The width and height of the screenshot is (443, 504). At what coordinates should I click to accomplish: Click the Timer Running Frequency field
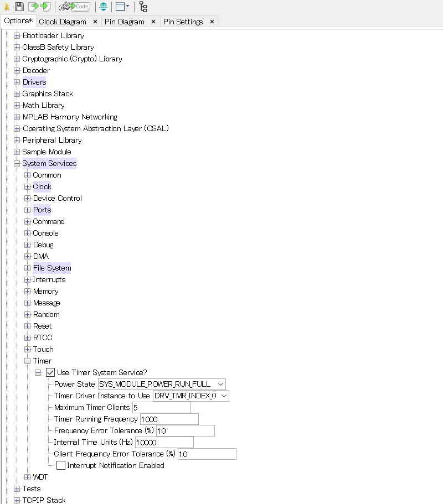click(x=169, y=419)
